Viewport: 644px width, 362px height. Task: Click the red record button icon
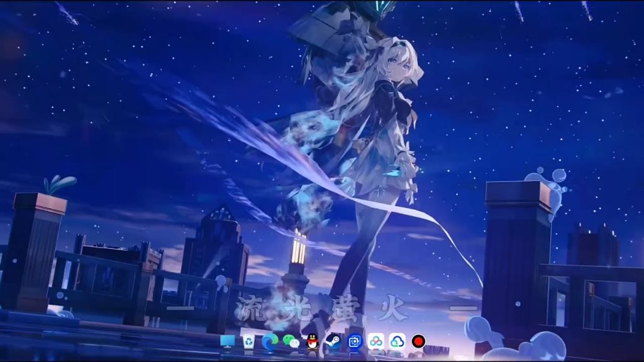tap(418, 341)
